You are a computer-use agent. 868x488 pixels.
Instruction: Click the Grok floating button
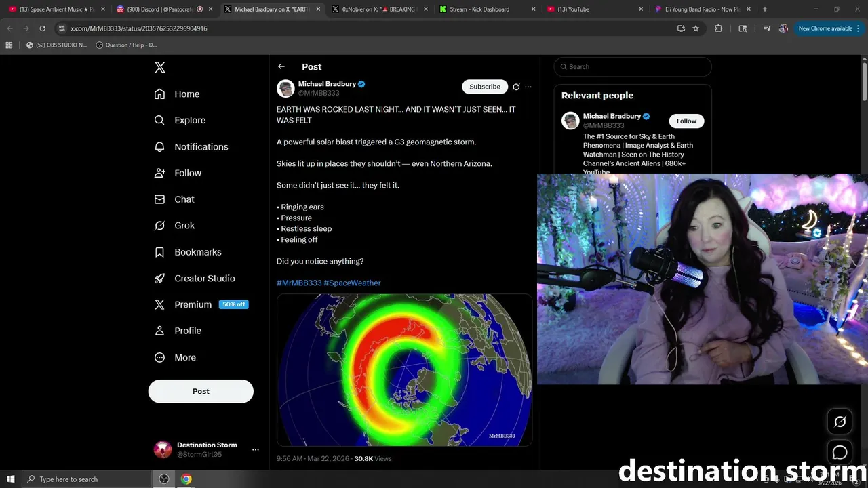(840, 422)
